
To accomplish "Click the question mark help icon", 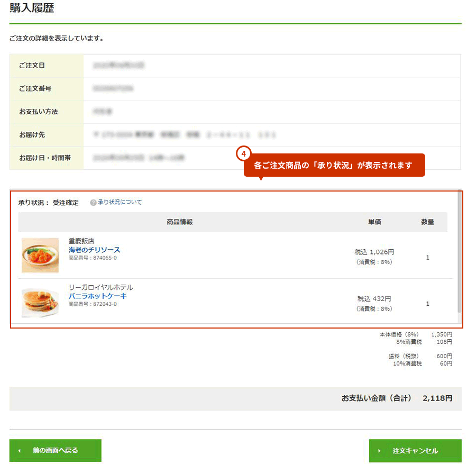I will click(93, 203).
